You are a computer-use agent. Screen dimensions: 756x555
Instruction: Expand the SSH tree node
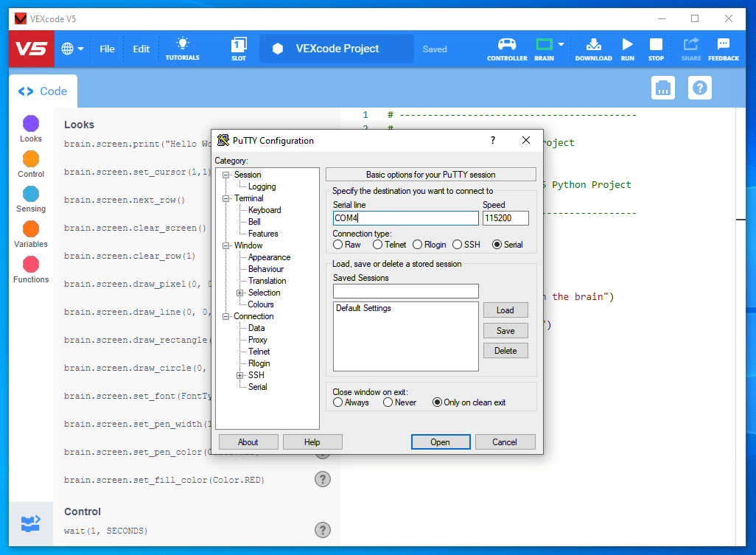239,375
